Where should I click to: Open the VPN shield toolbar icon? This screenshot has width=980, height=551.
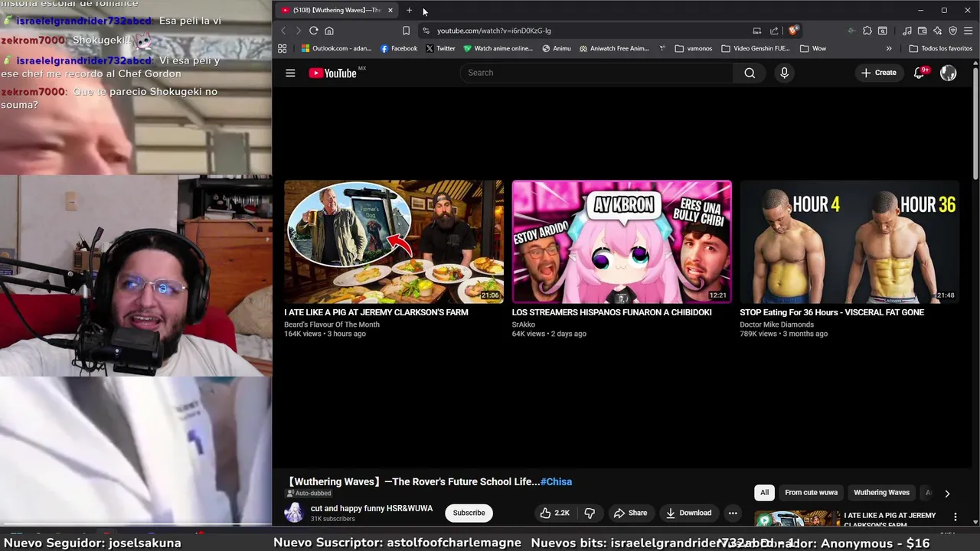[953, 31]
